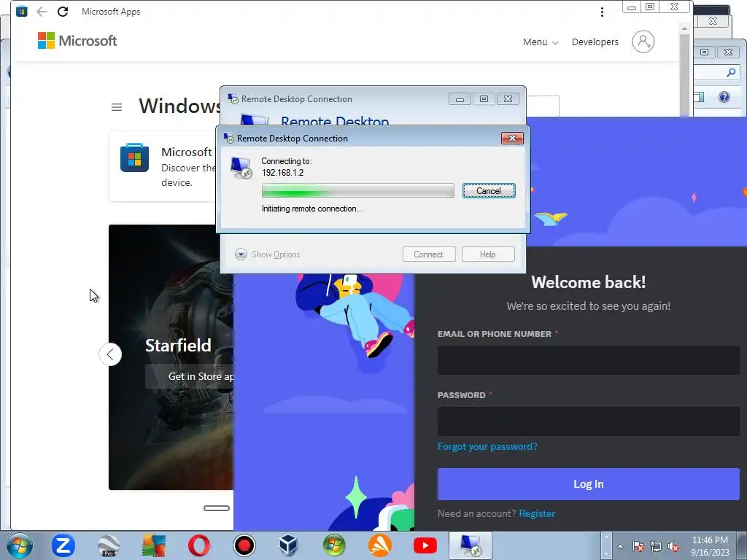The height and width of the screenshot is (560, 747).
Task: Open the network tray icon
Action: click(656, 546)
